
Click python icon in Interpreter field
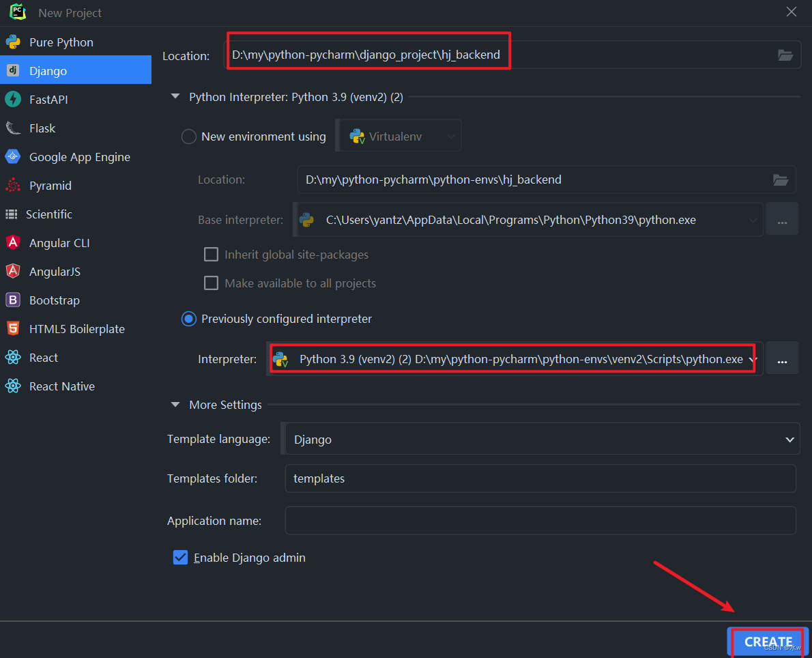280,359
